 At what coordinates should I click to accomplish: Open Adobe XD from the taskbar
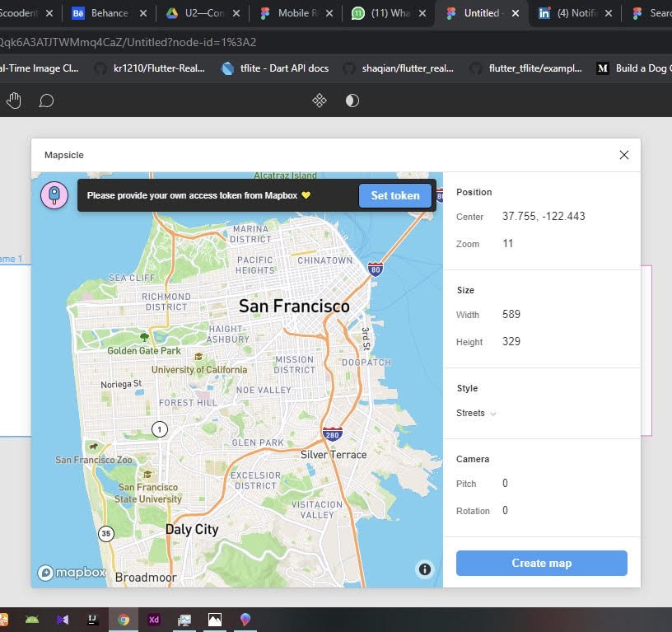click(153, 620)
